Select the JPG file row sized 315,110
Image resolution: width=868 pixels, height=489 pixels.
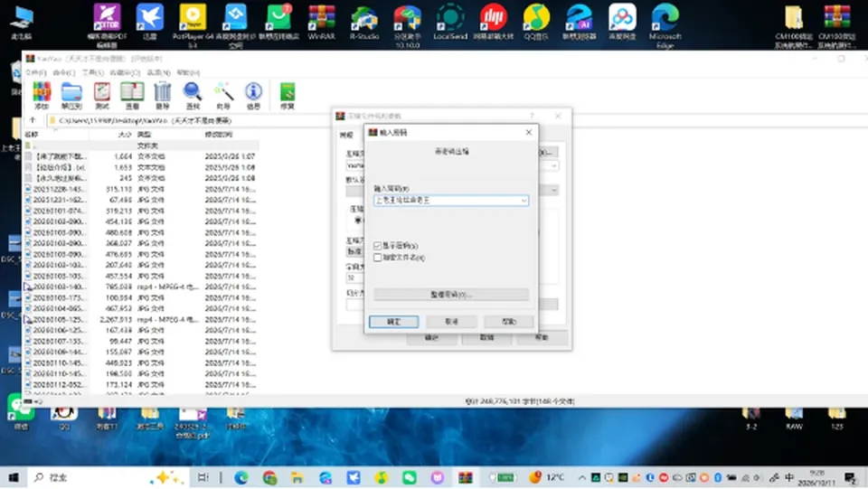(x=141, y=189)
